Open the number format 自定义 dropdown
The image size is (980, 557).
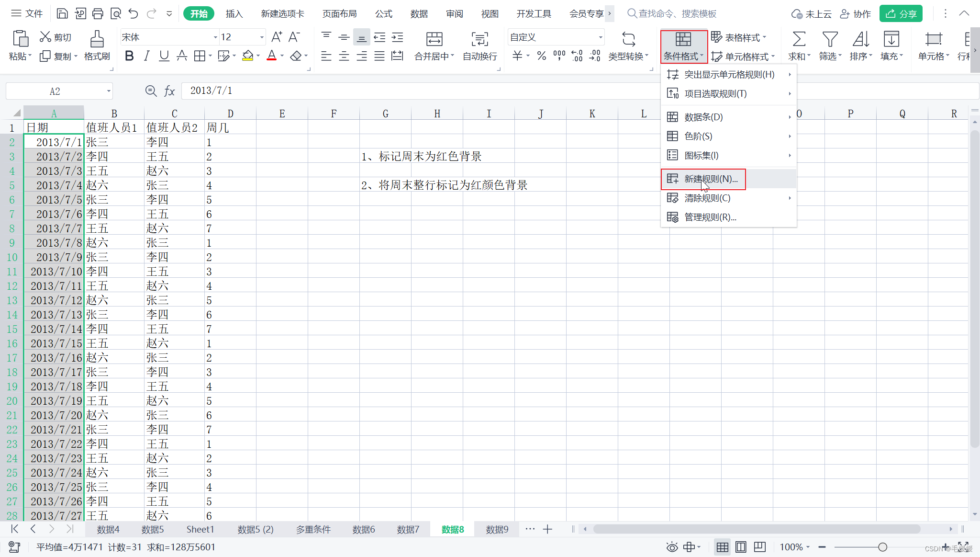pyautogui.click(x=600, y=37)
